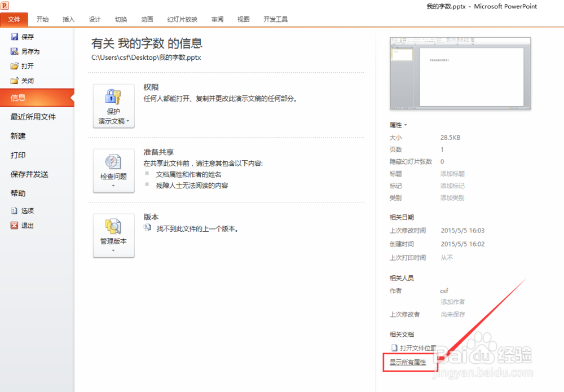Click the version document icon beside 找不到此文件的上一个版本
Screen dimensions: 564x392
[147, 228]
